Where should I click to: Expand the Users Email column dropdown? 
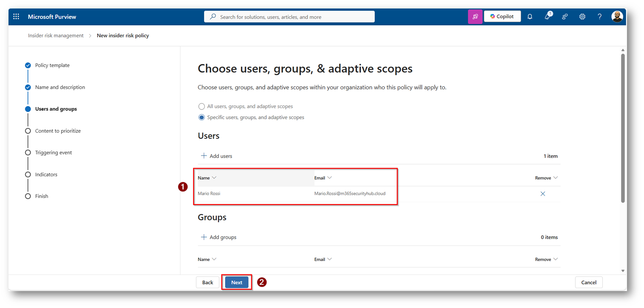pyautogui.click(x=329, y=178)
